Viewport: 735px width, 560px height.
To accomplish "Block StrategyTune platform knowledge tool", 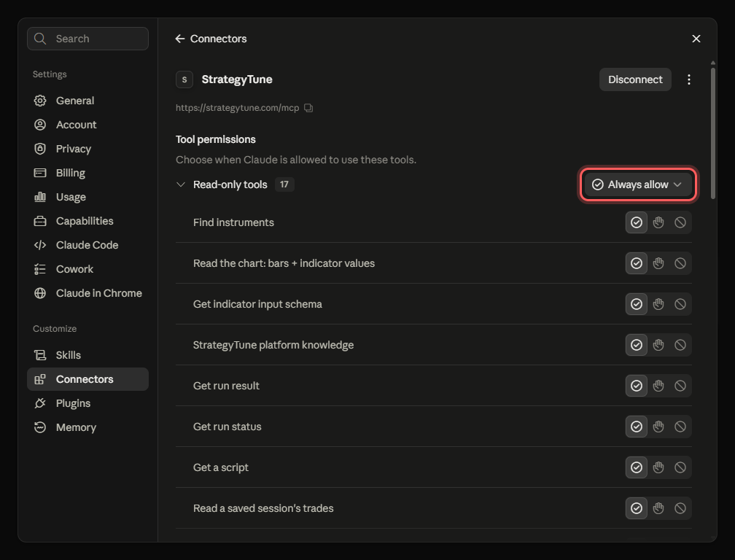I will (x=680, y=345).
